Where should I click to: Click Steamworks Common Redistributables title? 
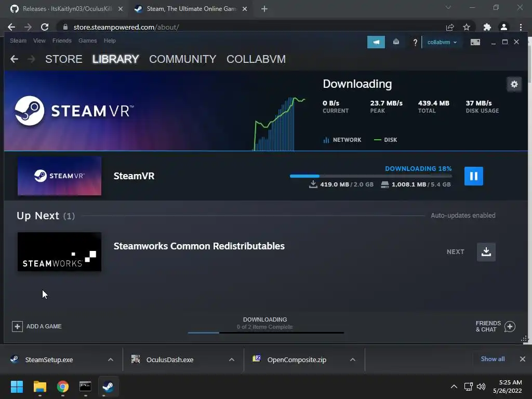point(199,246)
